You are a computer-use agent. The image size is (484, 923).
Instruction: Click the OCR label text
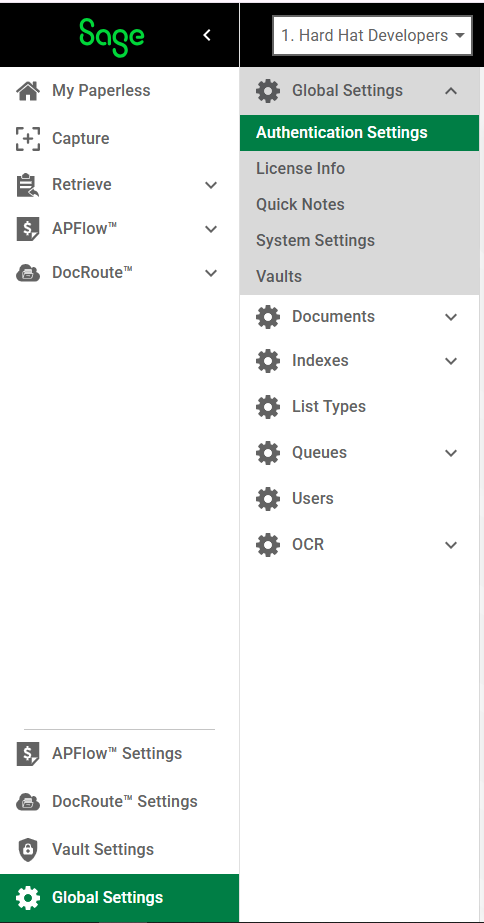[x=308, y=544]
